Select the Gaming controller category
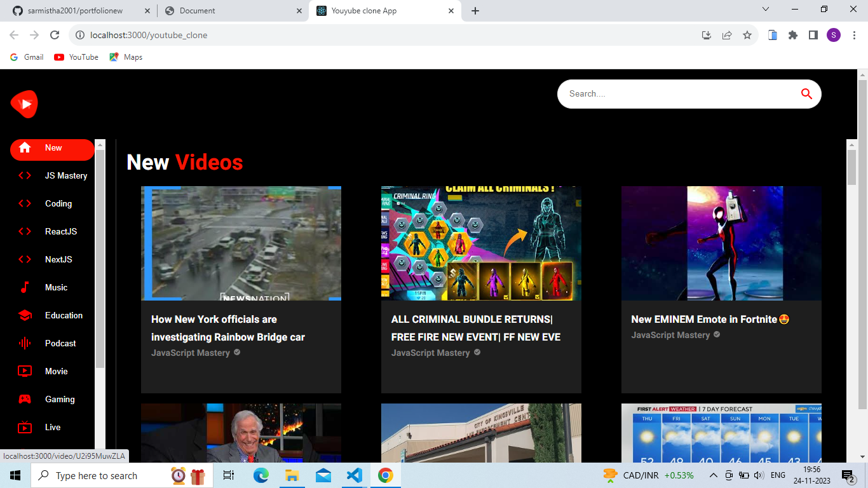This screenshot has height=488, width=868. click(52, 399)
